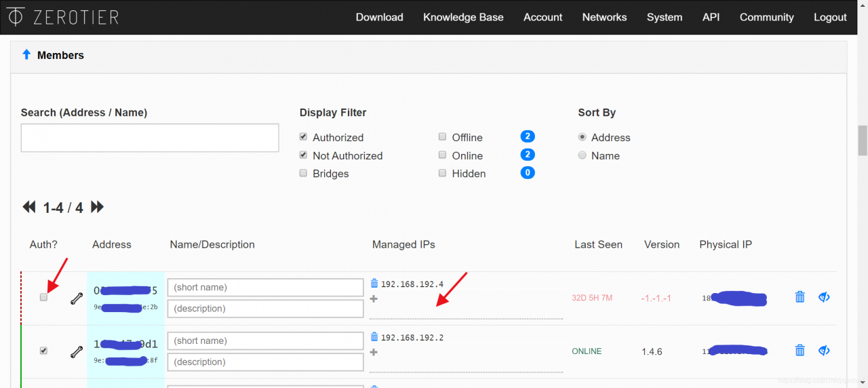
Task: Sort members by Name
Action: click(582, 155)
